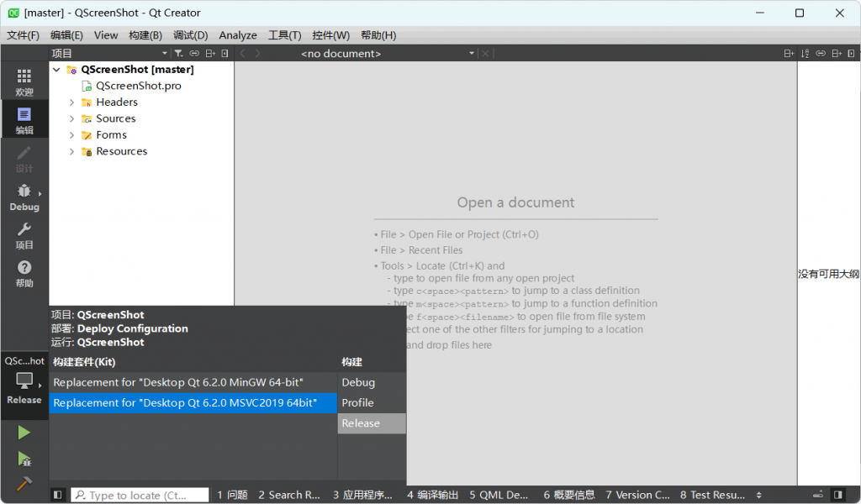Open the 控件(W) menu
This screenshot has width=861, height=504.
click(330, 35)
